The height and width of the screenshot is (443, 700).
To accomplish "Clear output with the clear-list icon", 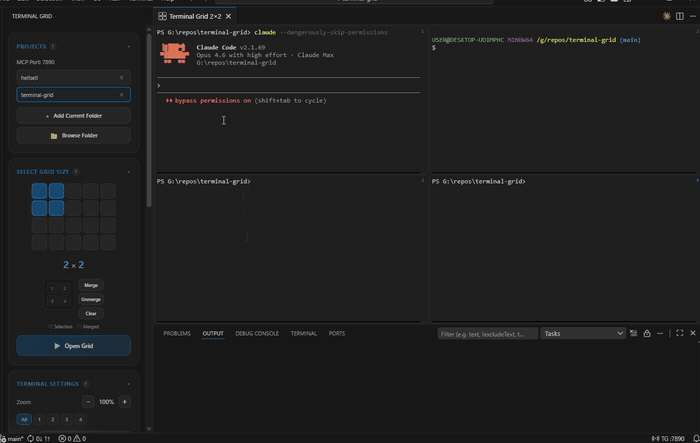I will [x=633, y=333].
